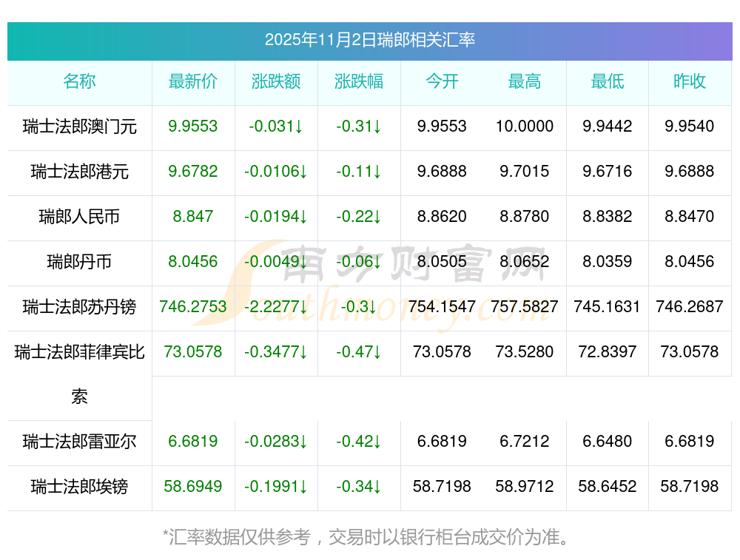This screenshot has height=560, width=740.
Task: Click the 最新价 column header
Action: point(193,81)
